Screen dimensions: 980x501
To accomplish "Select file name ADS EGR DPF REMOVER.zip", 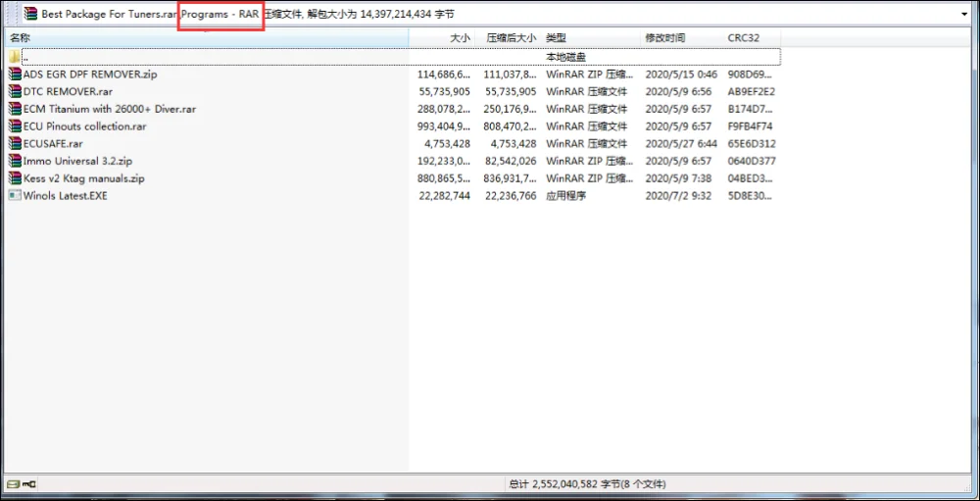I will pyautogui.click(x=90, y=74).
